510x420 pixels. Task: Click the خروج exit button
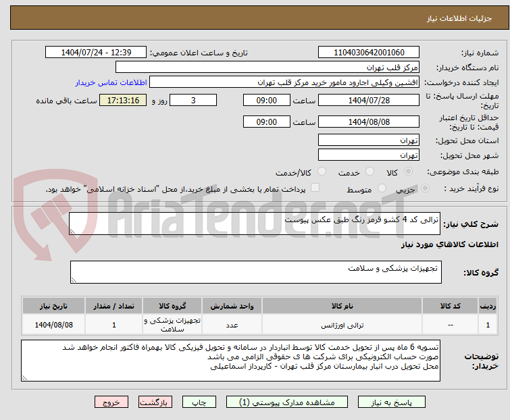point(111,402)
